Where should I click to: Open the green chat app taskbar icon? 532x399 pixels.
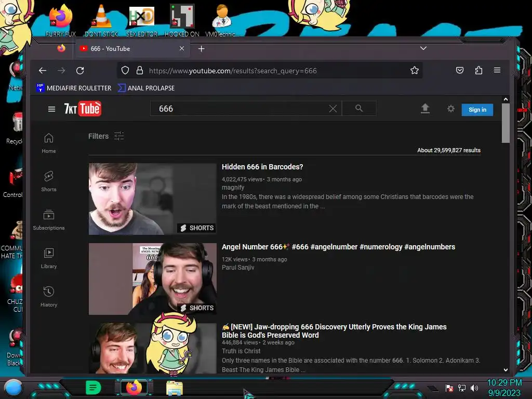[94, 388]
